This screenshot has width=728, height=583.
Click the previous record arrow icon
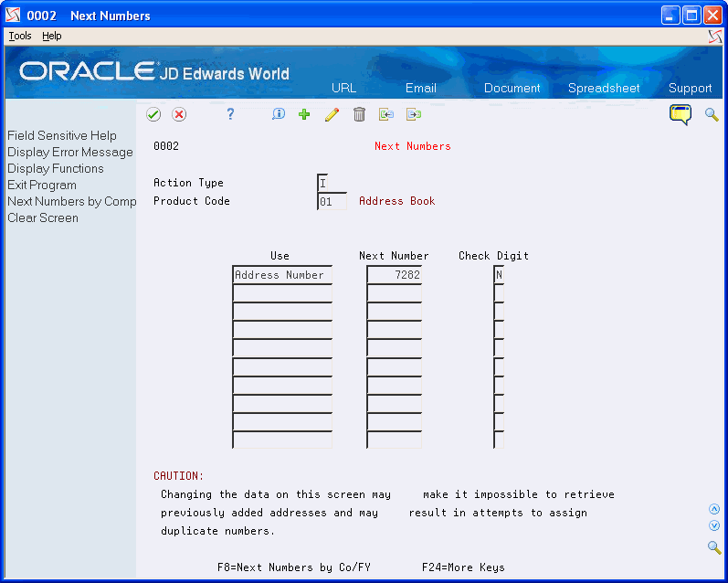click(x=386, y=114)
